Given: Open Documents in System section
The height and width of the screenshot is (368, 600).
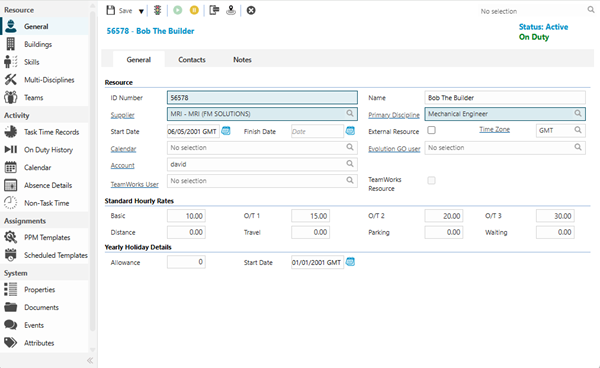Looking at the screenshot, I should (44, 307).
